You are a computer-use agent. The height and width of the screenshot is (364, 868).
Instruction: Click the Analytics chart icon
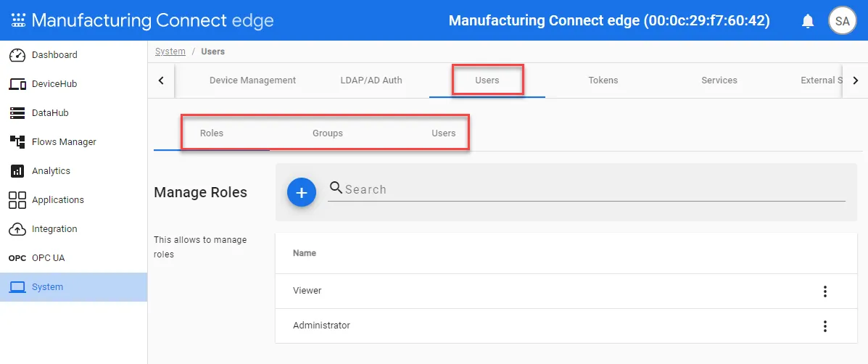[17, 171]
